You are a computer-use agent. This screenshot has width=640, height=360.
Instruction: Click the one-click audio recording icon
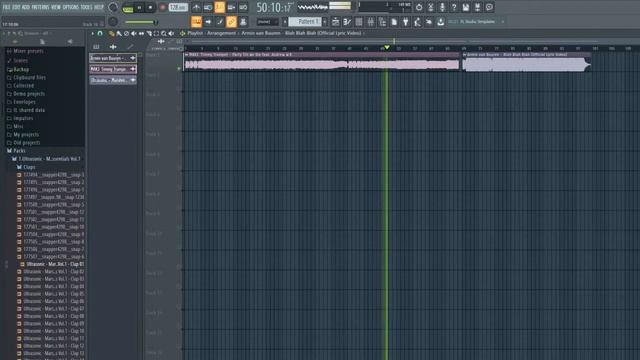click(419, 7)
